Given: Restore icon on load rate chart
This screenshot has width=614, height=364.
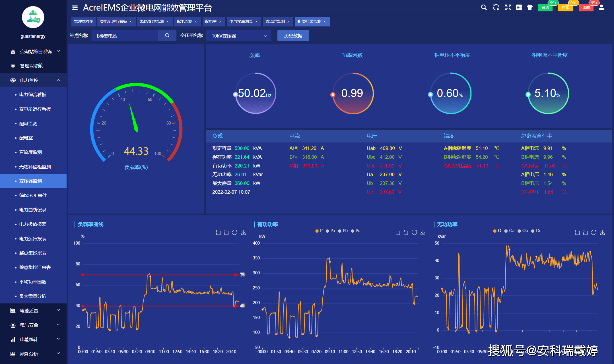Looking at the screenshot, I should point(235,233).
